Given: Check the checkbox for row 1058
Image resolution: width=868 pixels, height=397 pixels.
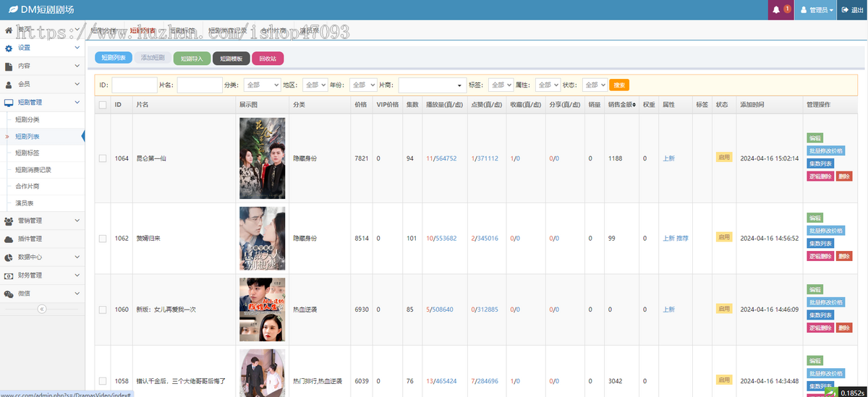Looking at the screenshot, I should (x=103, y=380).
